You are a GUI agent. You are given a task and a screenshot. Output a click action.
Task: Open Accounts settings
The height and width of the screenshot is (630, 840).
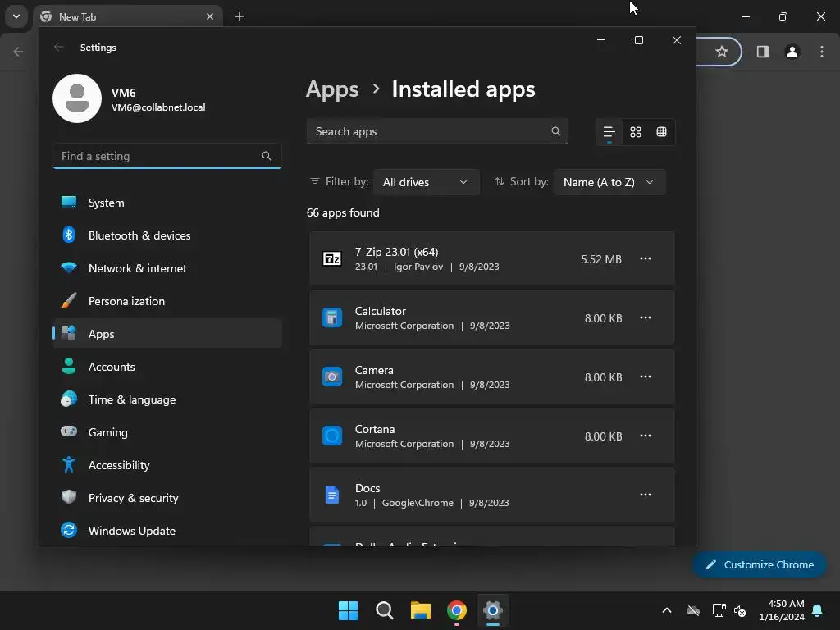[167, 367]
